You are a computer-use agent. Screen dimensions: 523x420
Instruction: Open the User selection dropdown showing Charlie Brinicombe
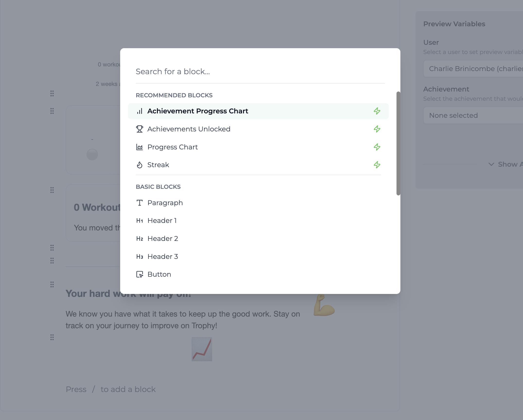coord(473,69)
